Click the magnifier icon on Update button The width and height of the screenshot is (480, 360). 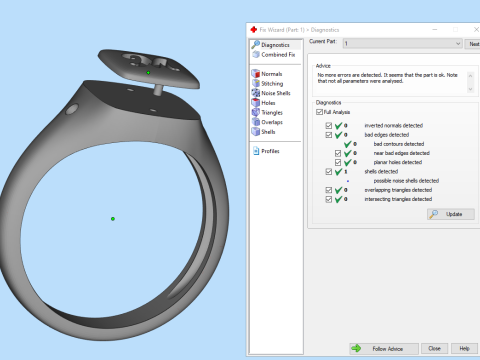pos(434,214)
